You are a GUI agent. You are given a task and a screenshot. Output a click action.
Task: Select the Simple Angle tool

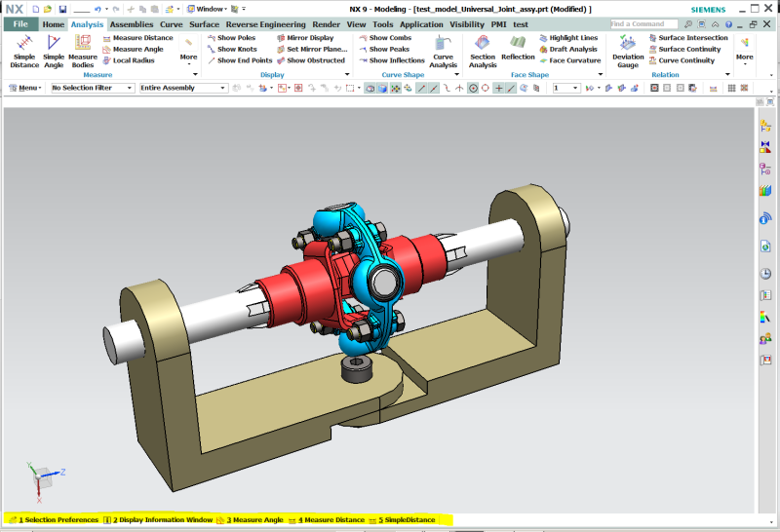click(54, 52)
